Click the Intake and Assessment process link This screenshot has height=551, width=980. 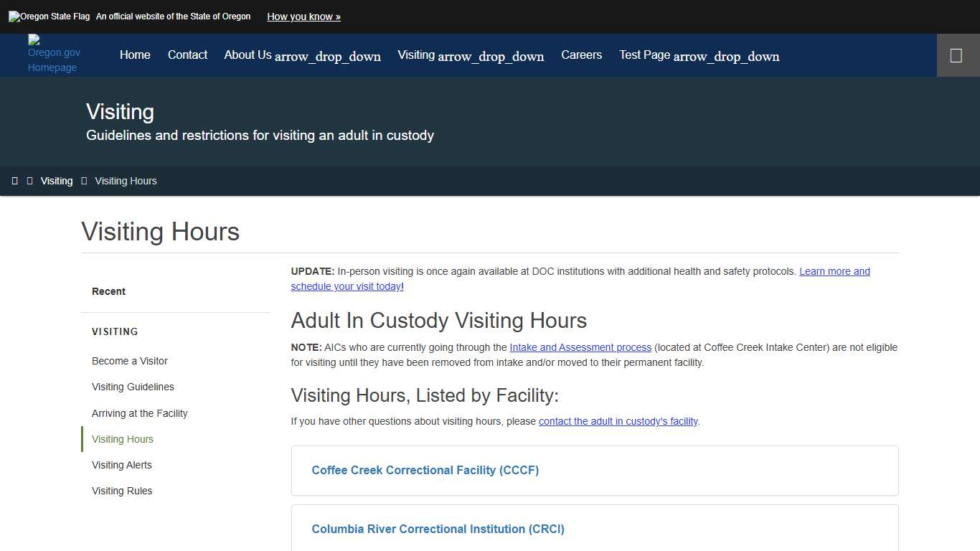point(580,347)
